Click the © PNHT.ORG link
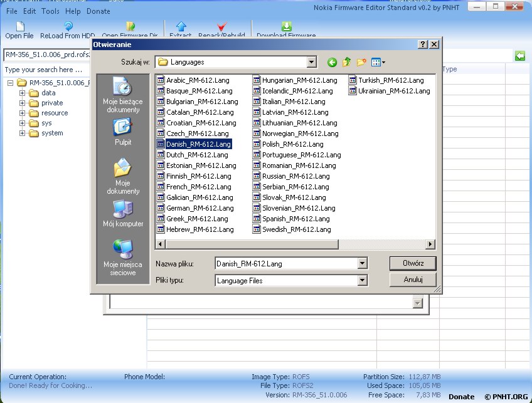 point(506,397)
